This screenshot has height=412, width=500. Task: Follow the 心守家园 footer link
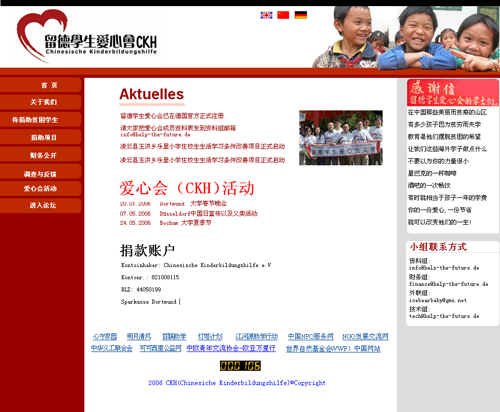(105, 337)
